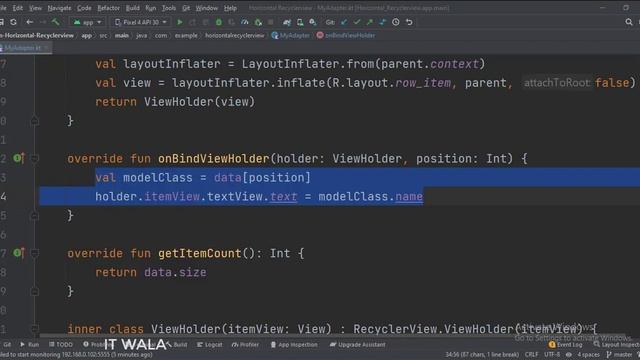
Task: Open the Code menu
Action: 84,8
